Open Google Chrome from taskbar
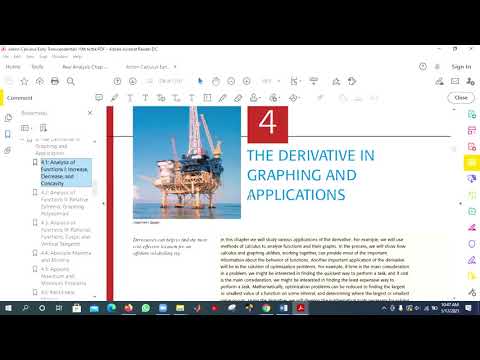Image resolution: width=480 pixels, height=360 pixels. (266, 308)
